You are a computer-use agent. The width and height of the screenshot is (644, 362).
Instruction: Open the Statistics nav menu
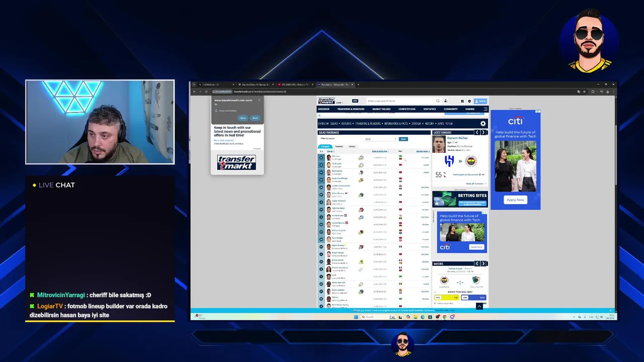(x=430, y=109)
